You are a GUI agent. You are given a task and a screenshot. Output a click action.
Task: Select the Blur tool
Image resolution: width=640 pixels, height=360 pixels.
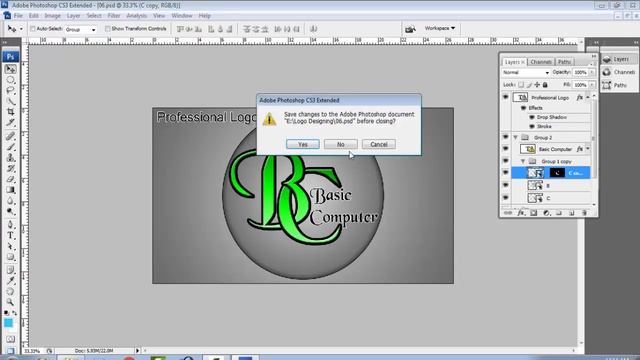tap(11, 201)
